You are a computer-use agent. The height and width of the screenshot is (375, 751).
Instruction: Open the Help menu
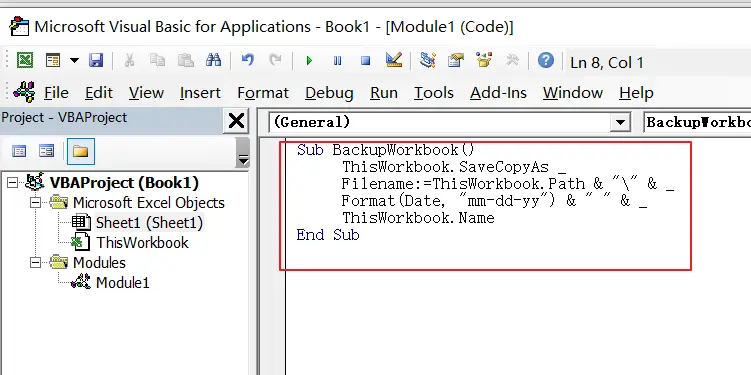tap(636, 92)
